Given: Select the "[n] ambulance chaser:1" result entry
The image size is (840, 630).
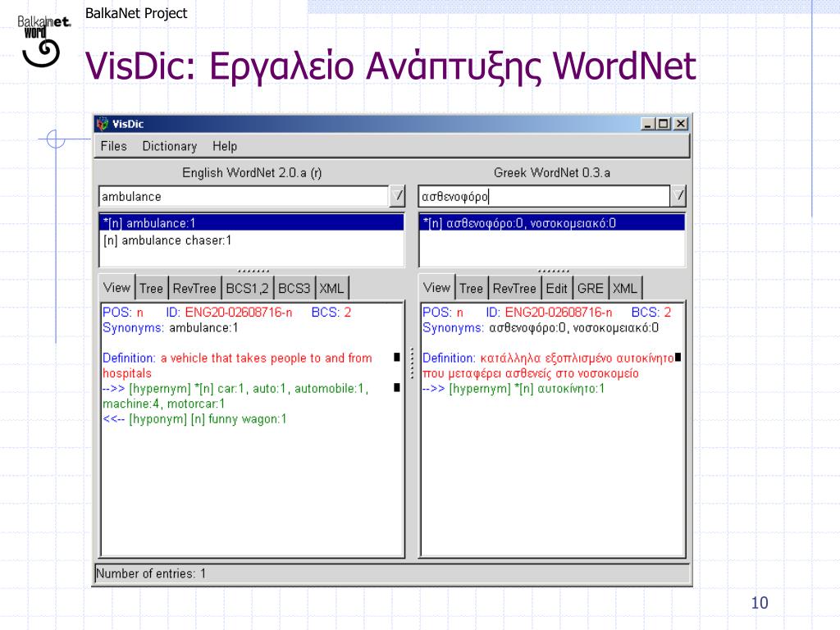Looking at the screenshot, I should [x=252, y=240].
